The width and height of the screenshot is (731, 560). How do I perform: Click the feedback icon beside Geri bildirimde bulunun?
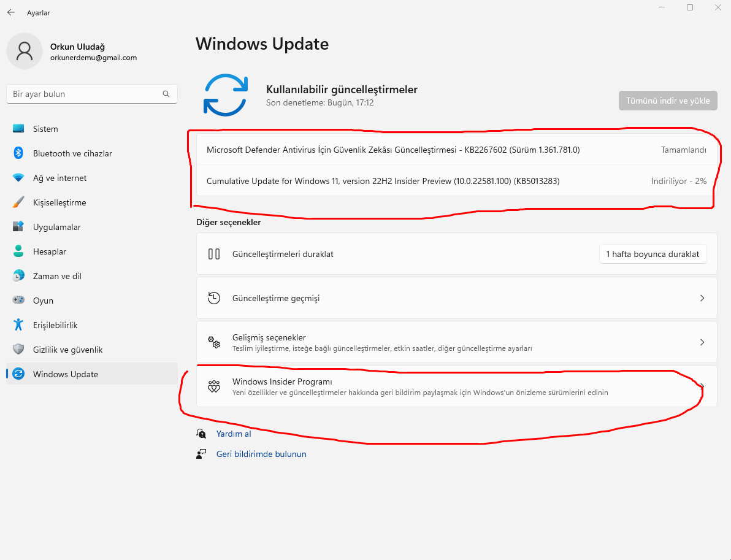[x=201, y=454]
